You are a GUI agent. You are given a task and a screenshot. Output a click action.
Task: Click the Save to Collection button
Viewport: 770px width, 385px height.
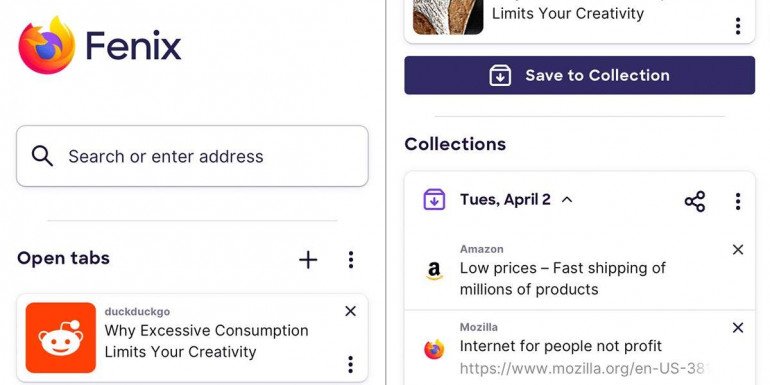point(579,75)
